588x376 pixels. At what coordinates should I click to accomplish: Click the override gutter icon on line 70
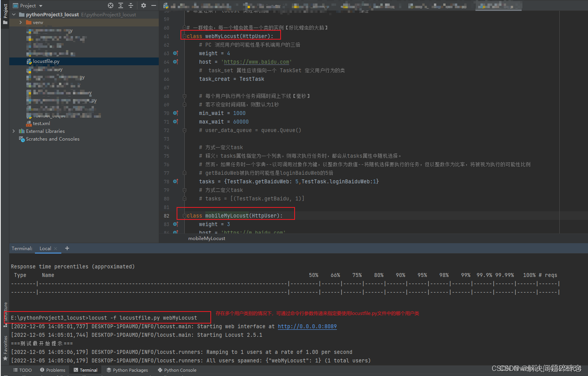(175, 113)
